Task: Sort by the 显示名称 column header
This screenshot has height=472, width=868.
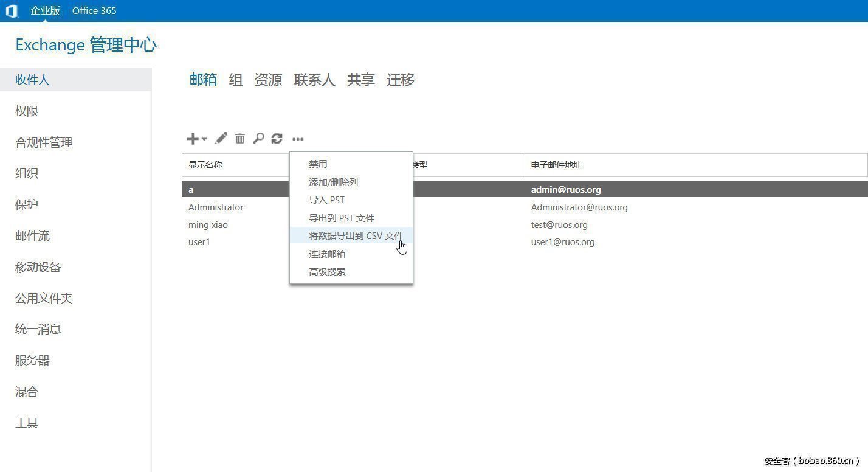Action: click(205, 165)
